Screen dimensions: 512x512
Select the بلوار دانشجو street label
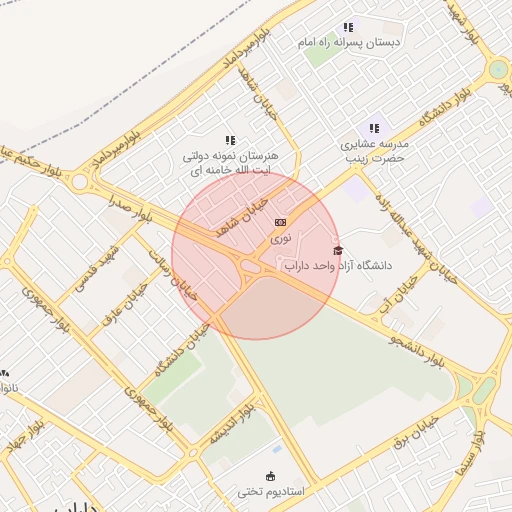417,352
